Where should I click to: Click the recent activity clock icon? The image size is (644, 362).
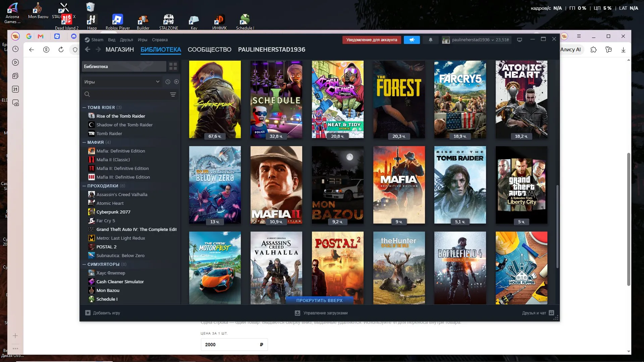pyautogui.click(x=168, y=82)
